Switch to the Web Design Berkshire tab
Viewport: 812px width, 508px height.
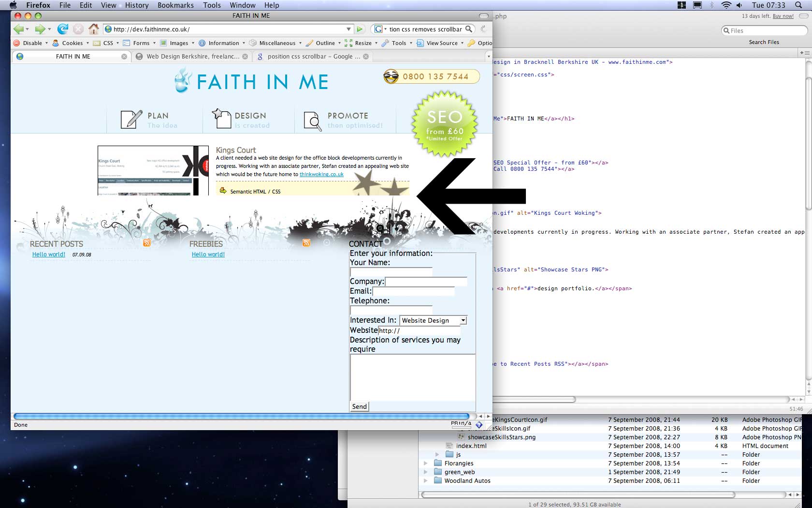point(192,57)
